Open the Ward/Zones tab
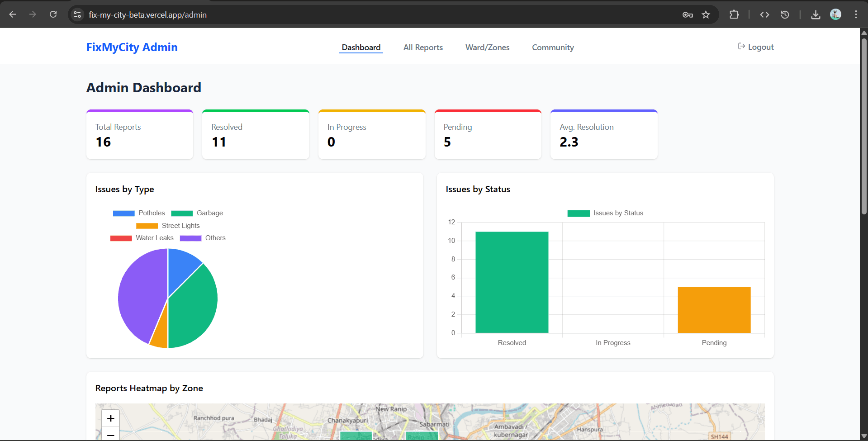 487,47
